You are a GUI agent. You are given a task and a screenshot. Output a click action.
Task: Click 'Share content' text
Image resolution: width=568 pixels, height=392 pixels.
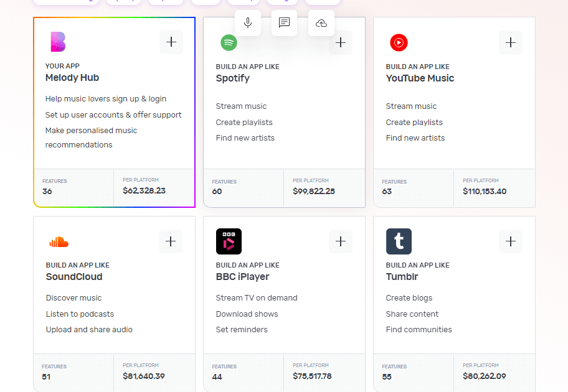click(x=412, y=314)
